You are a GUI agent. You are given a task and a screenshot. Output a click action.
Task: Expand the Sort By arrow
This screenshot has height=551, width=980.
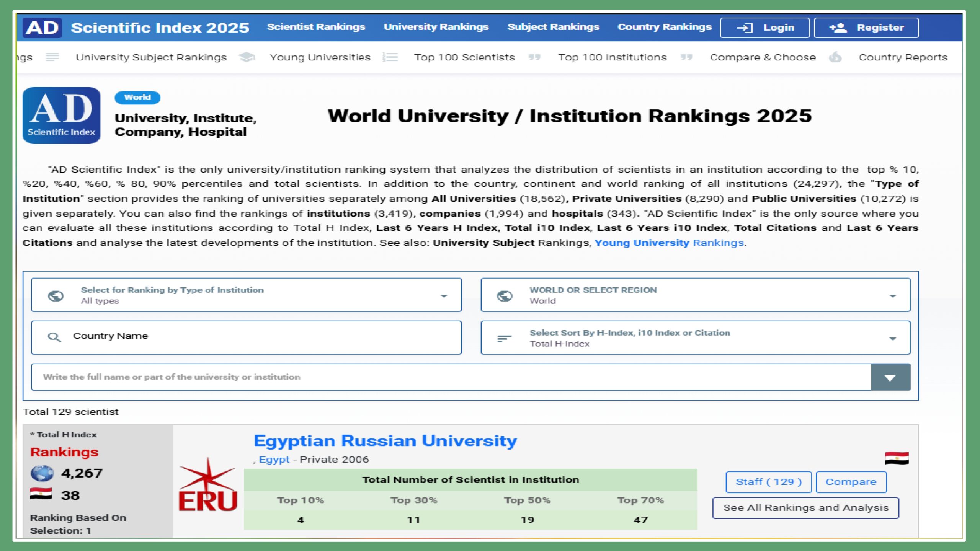point(893,339)
